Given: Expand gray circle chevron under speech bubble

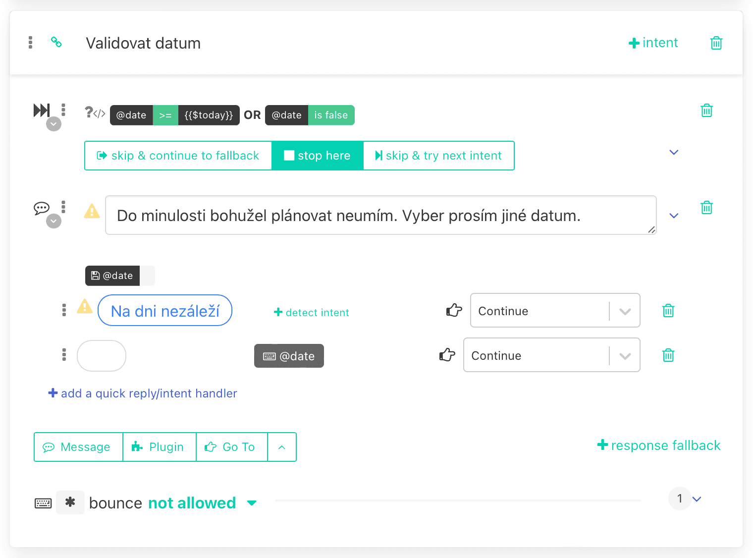Looking at the screenshot, I should click(54, 221).
